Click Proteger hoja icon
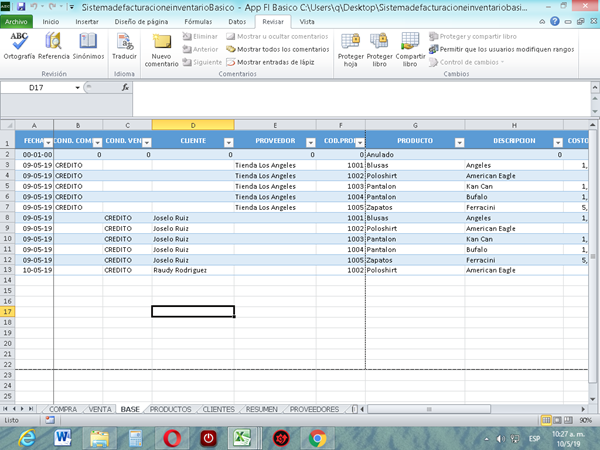 click(351, 48)
